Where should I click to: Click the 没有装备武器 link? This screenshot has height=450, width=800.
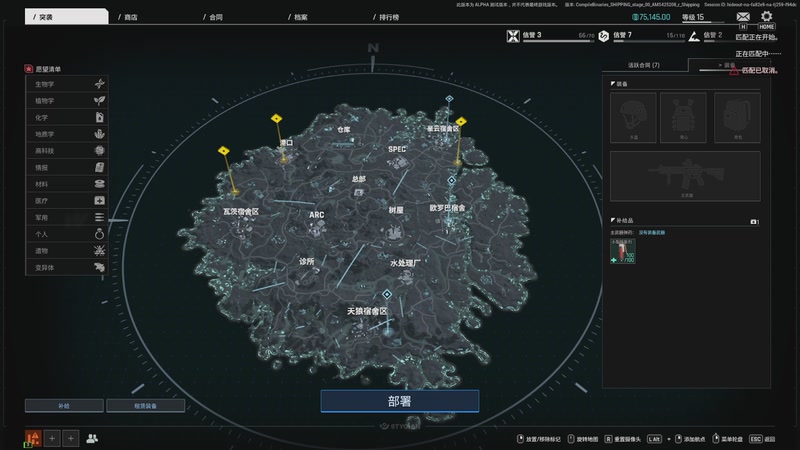coord(652,233)
